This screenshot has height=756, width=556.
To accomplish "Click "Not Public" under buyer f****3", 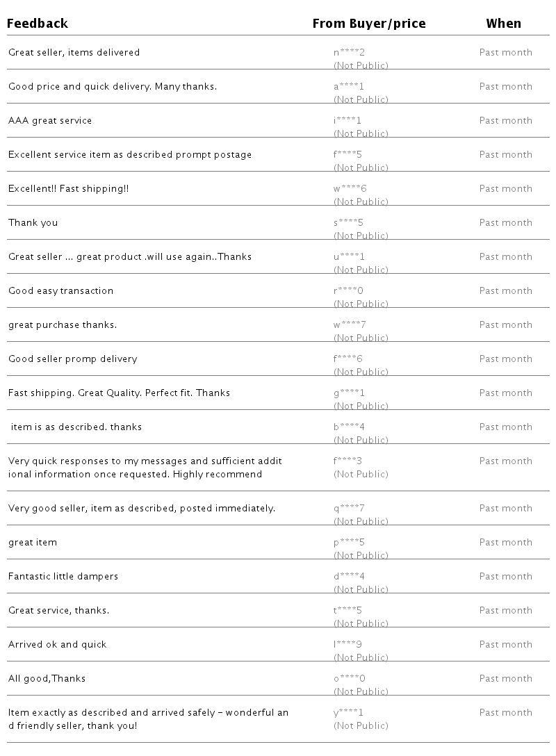I will 361,475.
